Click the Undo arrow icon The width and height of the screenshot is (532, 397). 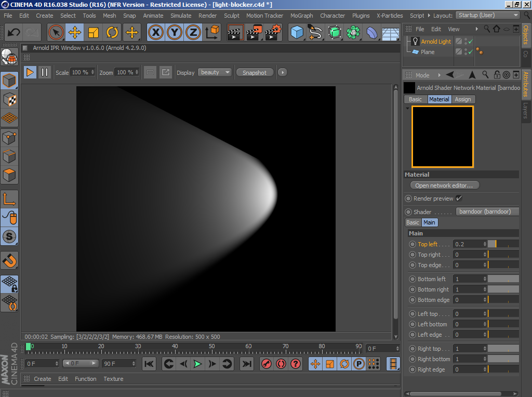14,33
